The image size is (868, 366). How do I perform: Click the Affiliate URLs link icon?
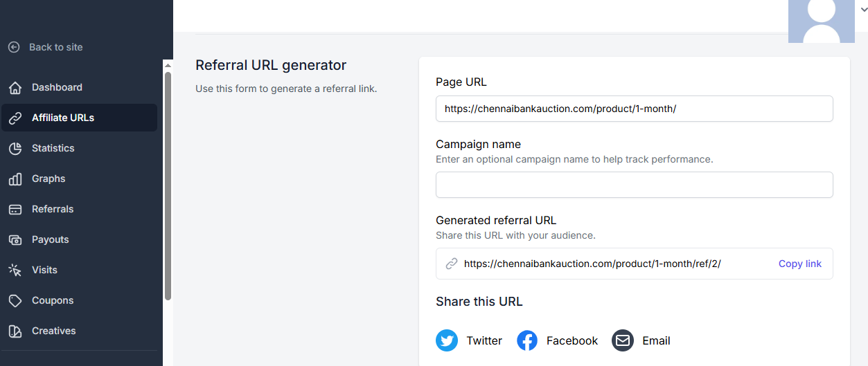click(15, 118)
